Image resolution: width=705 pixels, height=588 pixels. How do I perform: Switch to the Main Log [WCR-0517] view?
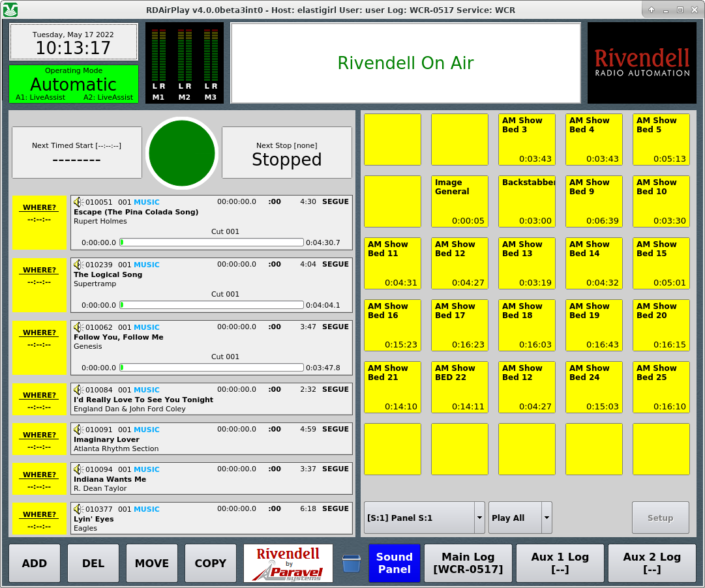[468, 563]
